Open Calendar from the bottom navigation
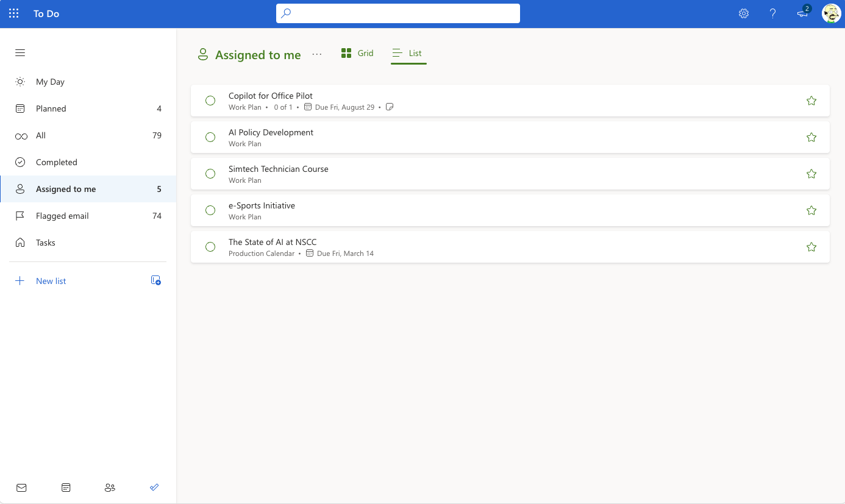845x504 pixels. [66, 488]
